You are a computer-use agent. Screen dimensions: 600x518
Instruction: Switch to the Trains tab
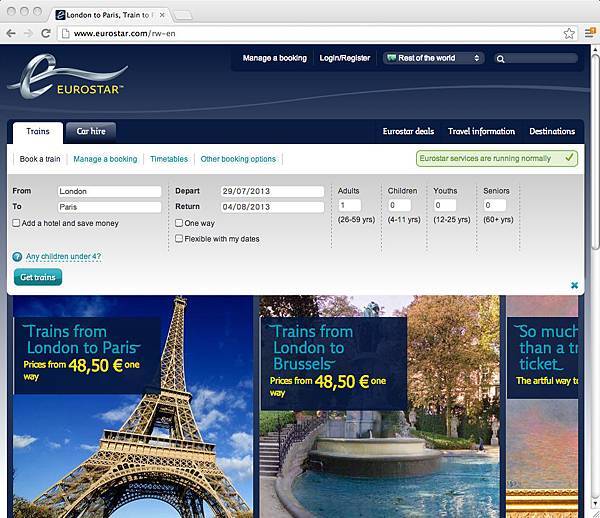coord(38,132)
